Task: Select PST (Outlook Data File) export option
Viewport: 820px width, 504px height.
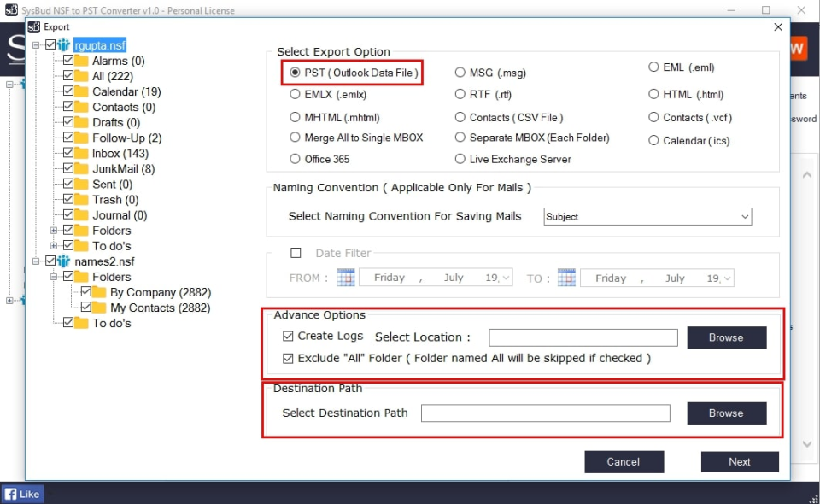Action: tap(295, 73)
